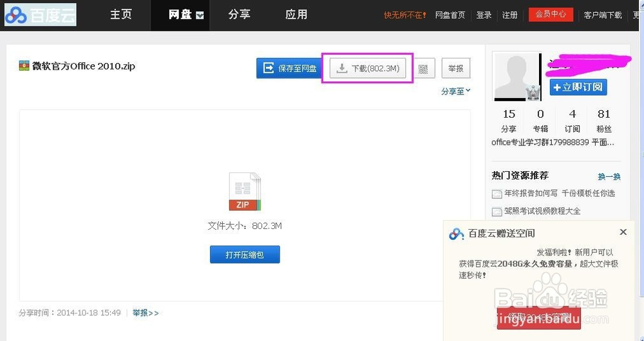The image size is (644, 341).
Task: Open the 分享 tab
Action: (x=239, y=15)
